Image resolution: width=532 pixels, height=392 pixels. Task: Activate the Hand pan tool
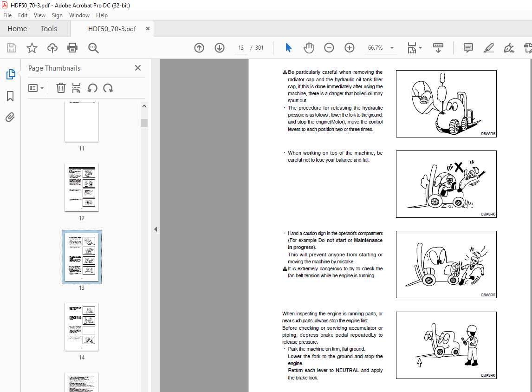click(309, 48)
